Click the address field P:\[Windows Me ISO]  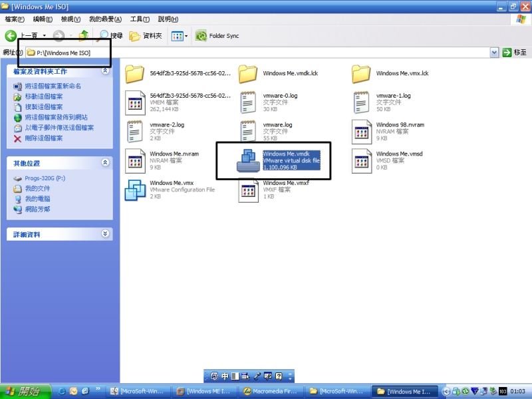click(258, 53)
